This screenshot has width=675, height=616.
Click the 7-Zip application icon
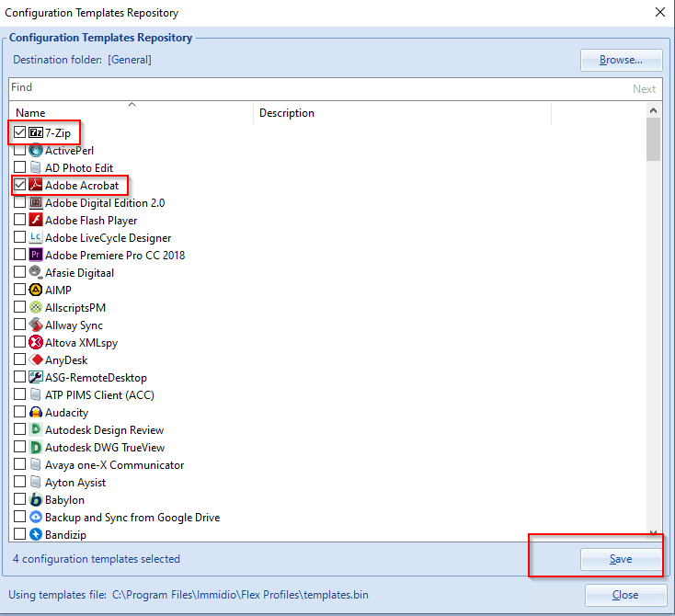click(x=36, y=132)
